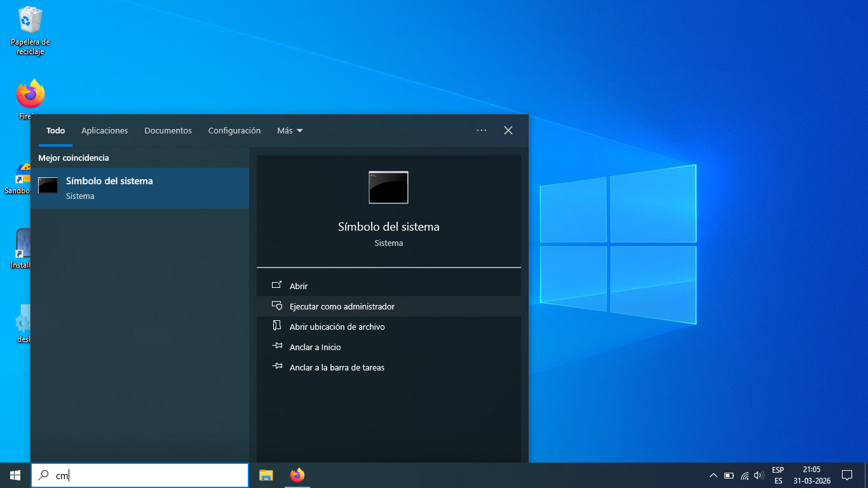Click Abrir ubicación de archivo
The width and height of the screenshot is (868, 488).
tap(337, 327)
